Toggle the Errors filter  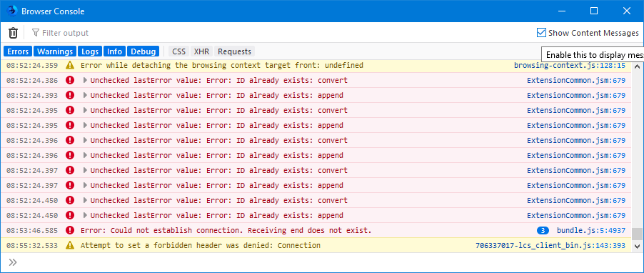(x=18, y=51)
